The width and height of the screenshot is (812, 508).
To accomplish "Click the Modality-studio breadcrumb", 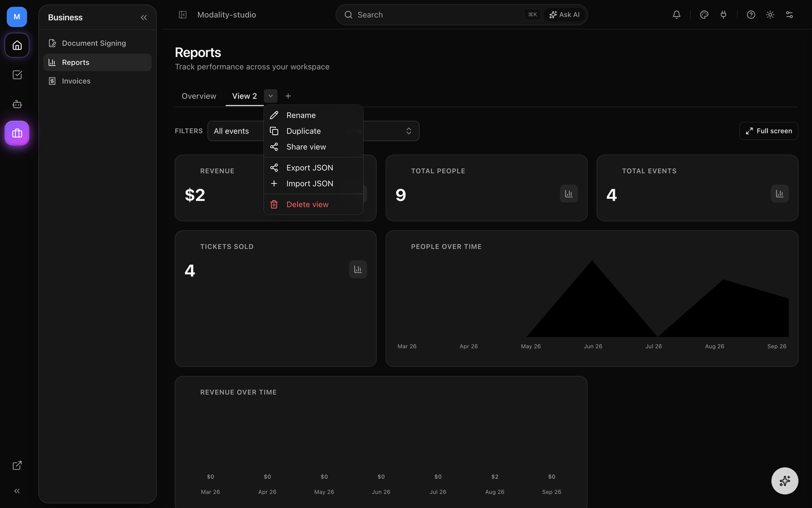I will 226,15.
